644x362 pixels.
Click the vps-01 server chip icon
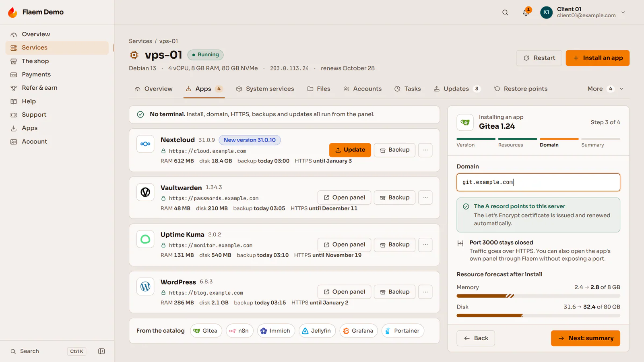coord(134,55)
